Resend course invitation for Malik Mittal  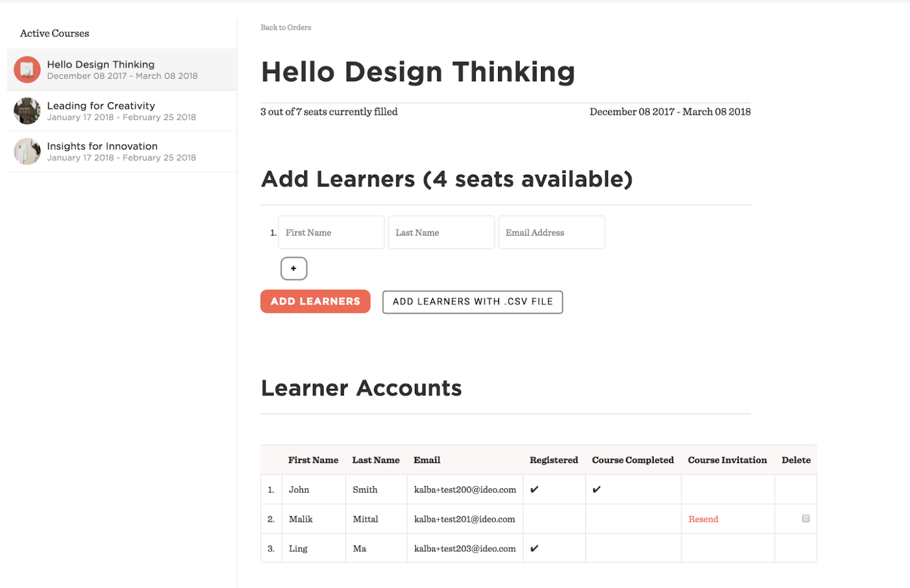(x=703, y=519)
